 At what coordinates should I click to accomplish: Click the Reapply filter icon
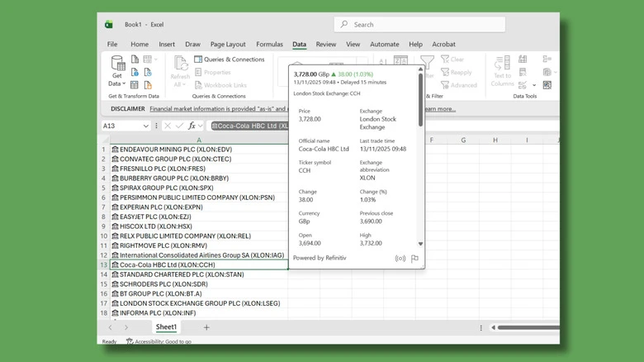pos(445,72)
